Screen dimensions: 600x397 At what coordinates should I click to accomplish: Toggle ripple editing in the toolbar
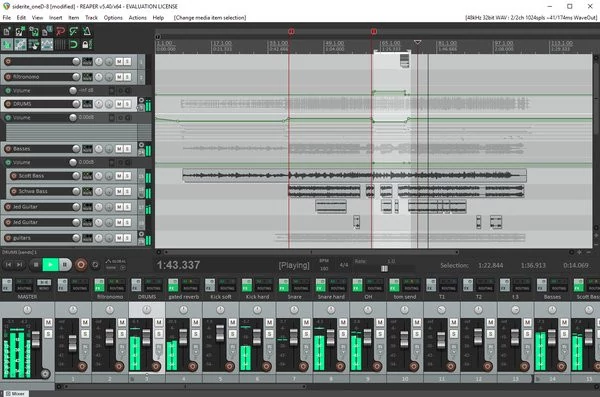tap(33, 44)
